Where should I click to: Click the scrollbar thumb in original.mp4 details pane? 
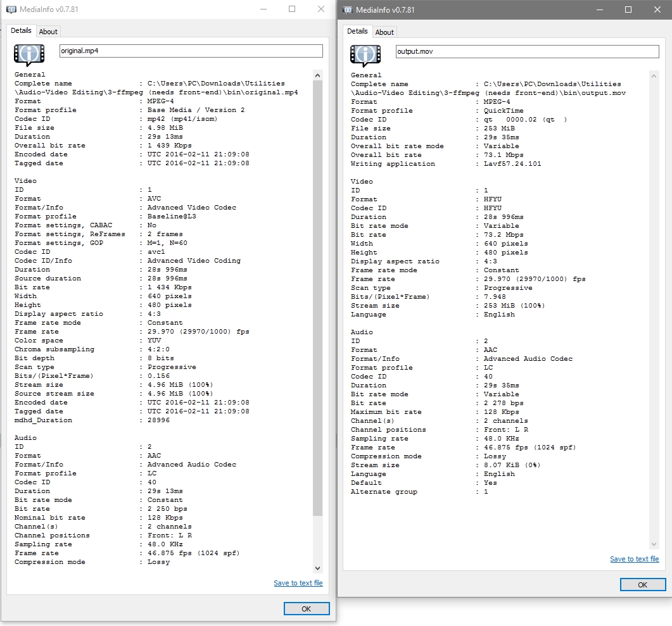317,297
